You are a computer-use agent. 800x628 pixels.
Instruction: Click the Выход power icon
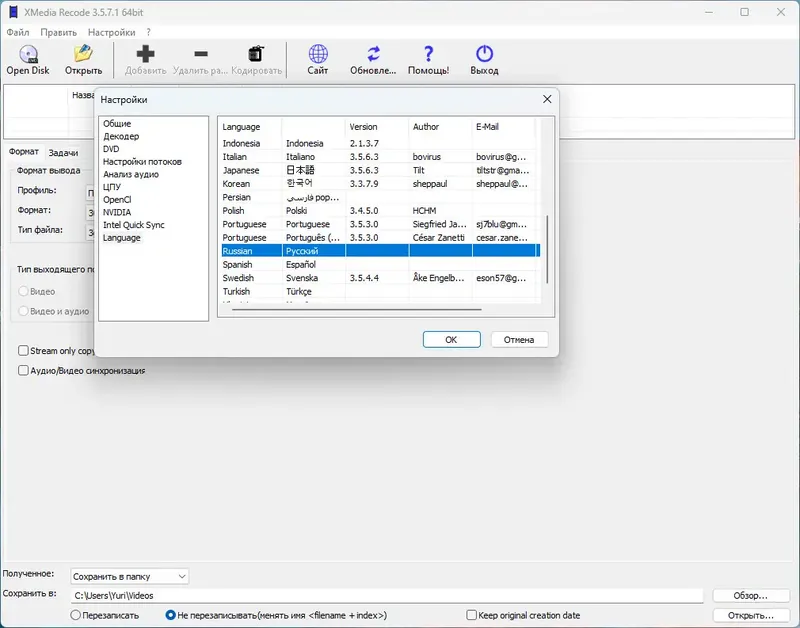484,54
